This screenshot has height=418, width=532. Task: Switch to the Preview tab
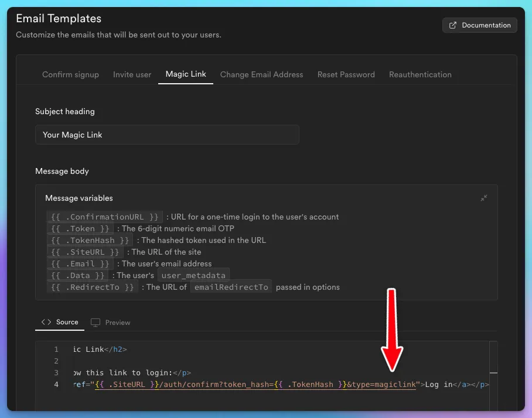click(111, 323)
